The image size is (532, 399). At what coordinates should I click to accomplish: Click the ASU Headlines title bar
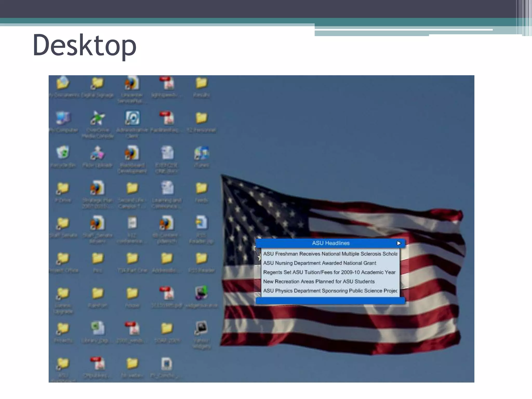pos(330,243)
